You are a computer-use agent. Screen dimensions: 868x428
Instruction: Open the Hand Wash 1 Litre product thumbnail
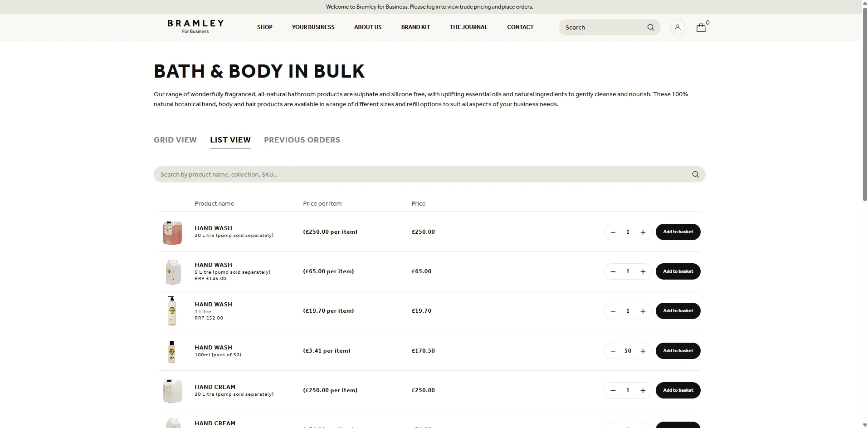[x=172, y=311]
